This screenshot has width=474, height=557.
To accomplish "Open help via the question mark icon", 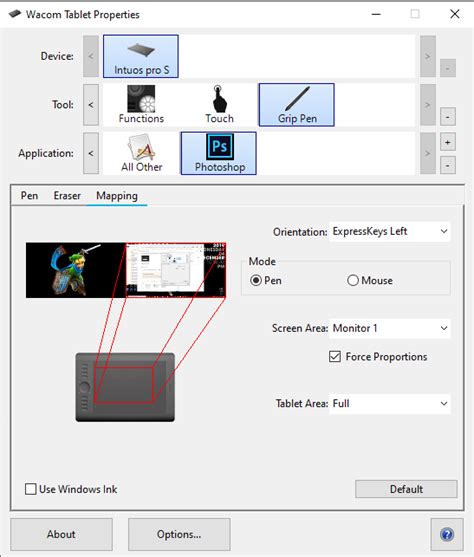I will pos(447,534).
